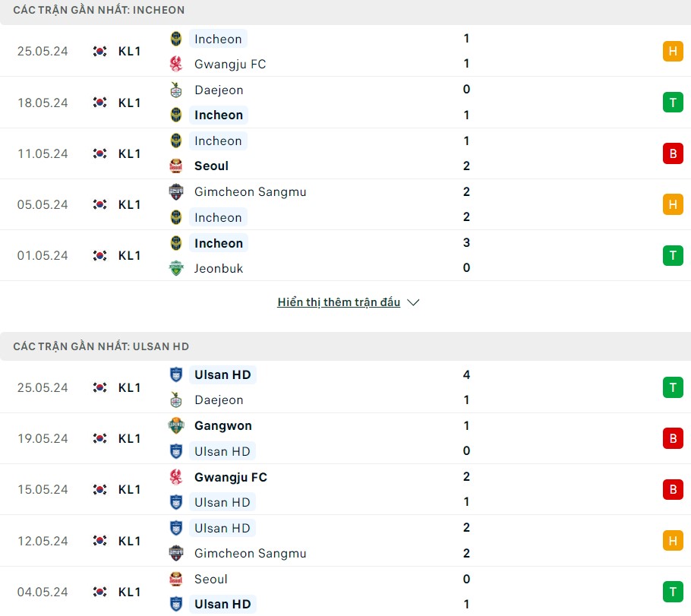Open 'Hiển thị thêm trận đấu' link

click(x=339, y=302)
